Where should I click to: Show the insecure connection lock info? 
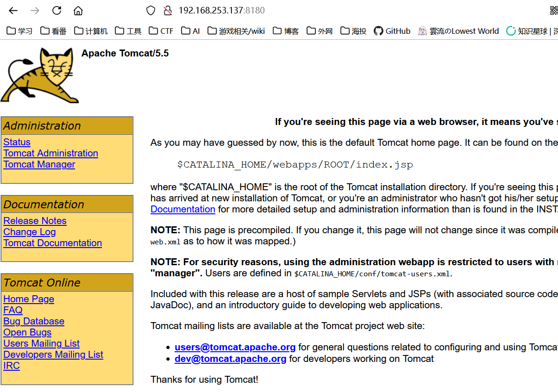click(168, 11)
